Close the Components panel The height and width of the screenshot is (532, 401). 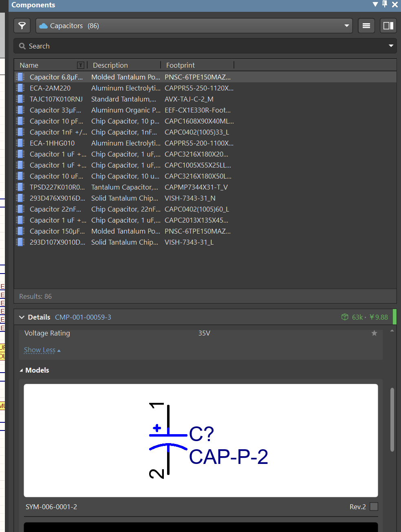click(x=395, y=4)
